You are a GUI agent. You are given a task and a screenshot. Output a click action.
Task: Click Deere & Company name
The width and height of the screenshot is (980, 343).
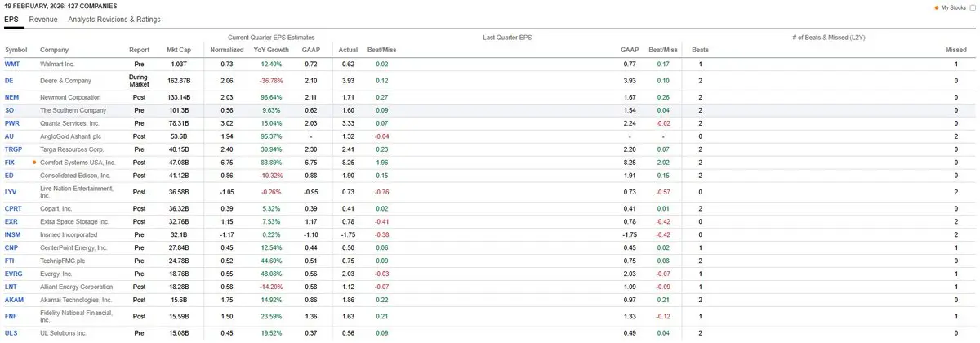[65, 81]
